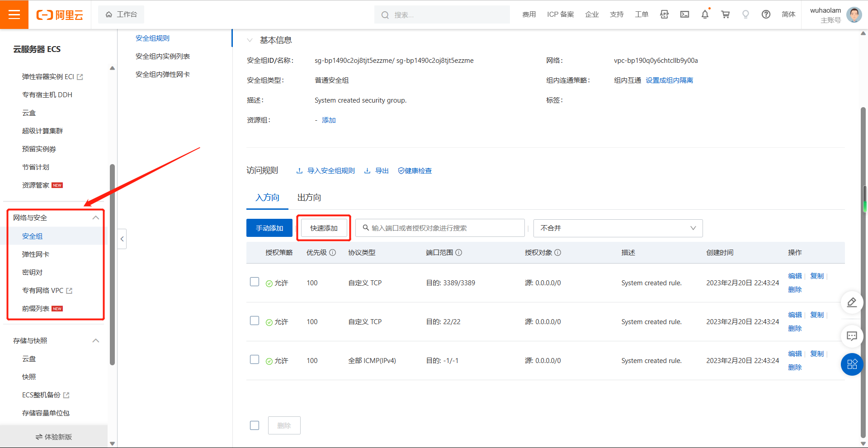Click the user avatar picture

point(854,14)
